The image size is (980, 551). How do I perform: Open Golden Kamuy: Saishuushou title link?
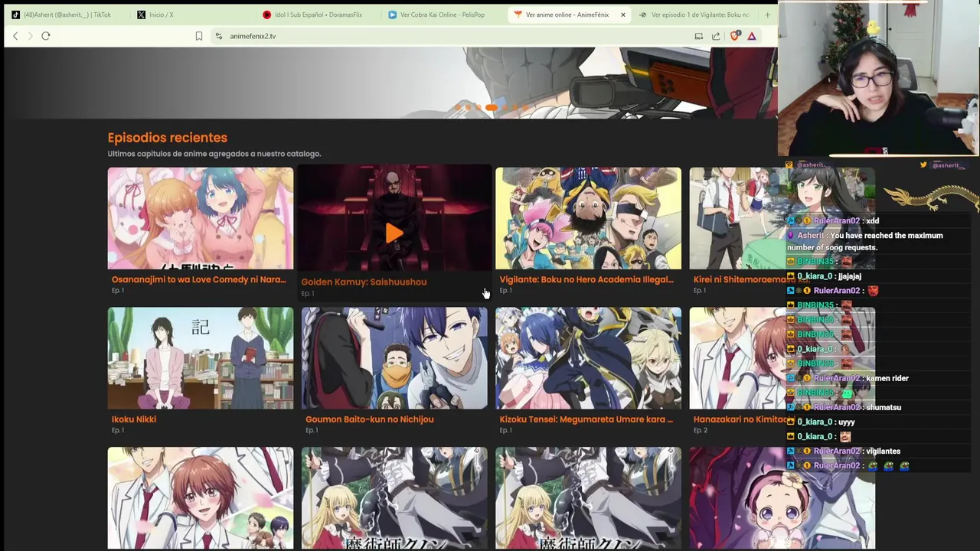pos(364,282)
